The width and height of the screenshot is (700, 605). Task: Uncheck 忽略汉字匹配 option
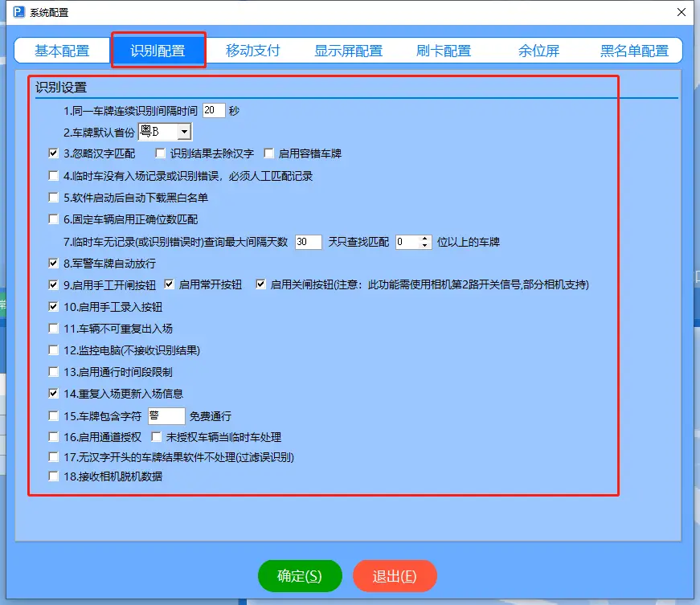click(x=52, y=153)
